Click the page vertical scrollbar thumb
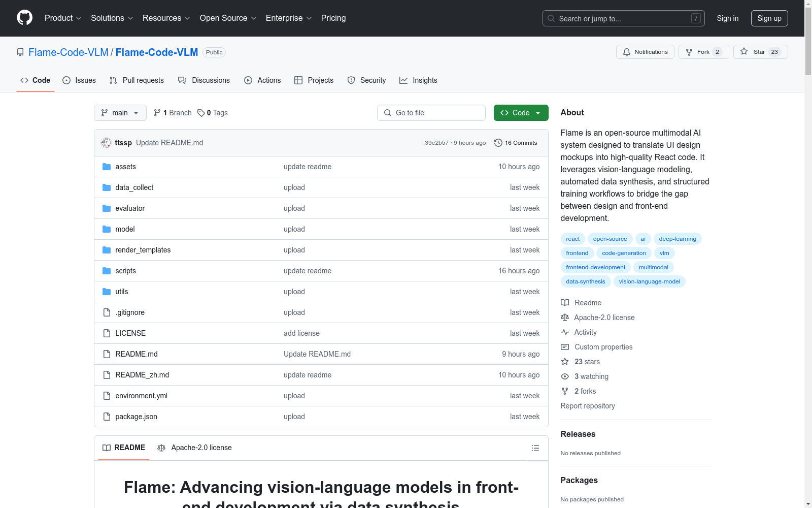Screen dimensions: 812x508 808,41
